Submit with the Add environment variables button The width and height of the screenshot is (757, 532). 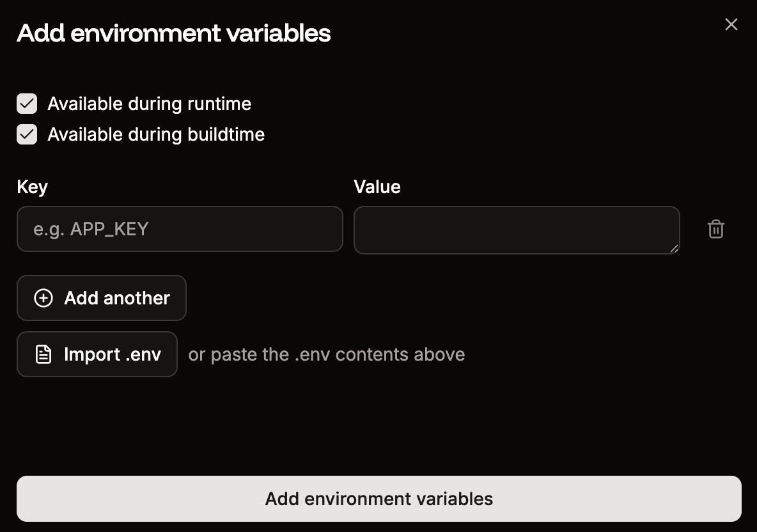[x=378, y=498]
